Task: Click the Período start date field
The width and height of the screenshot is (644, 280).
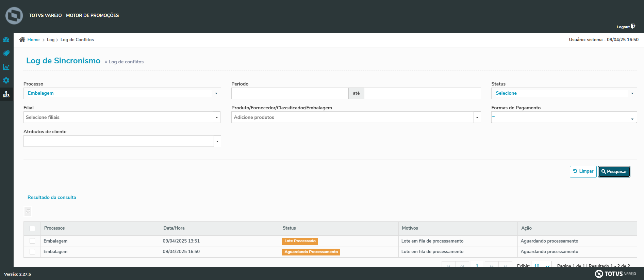Action: tap(290, 93)
